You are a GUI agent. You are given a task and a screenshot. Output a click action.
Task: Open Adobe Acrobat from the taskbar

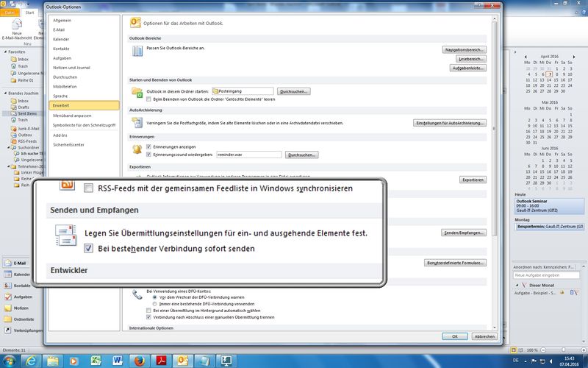pos(161,361)
